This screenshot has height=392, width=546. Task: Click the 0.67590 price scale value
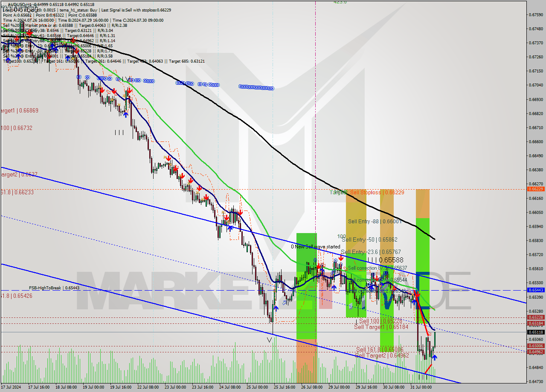click(x=535, y=15)
